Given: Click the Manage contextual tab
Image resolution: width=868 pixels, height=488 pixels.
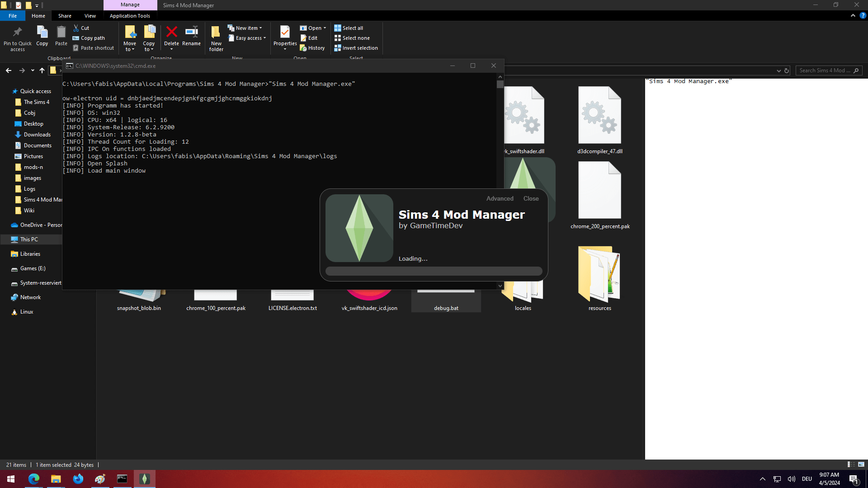Looking at the screenshot, I should click(x=130, y=5).
